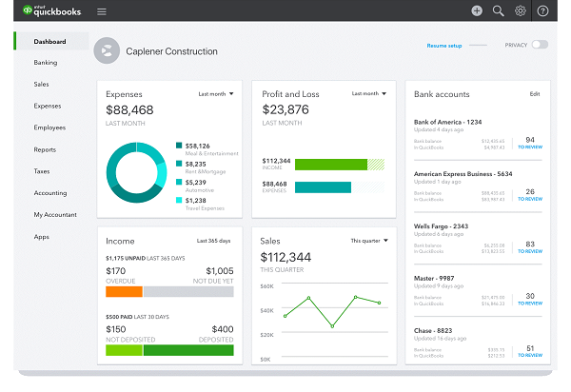Review 30 Master 9987 transactions
Screen dimensions: 571x392
click(x=530, y=299)
